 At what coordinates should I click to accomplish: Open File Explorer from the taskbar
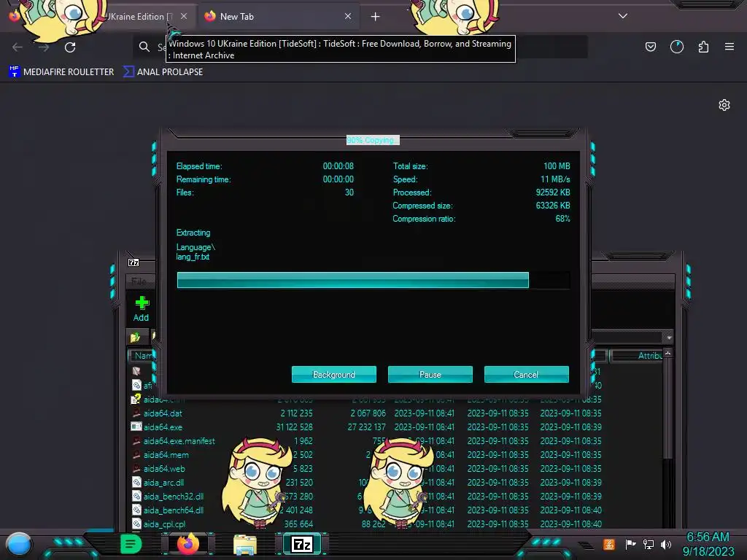[x=245, y=545]
